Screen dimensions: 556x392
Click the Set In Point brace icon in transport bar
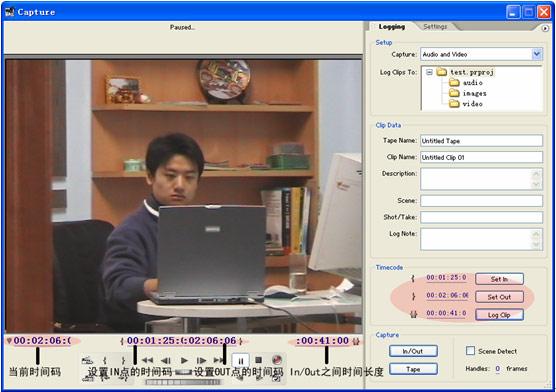pyautogui.click(x=105, y=361)
